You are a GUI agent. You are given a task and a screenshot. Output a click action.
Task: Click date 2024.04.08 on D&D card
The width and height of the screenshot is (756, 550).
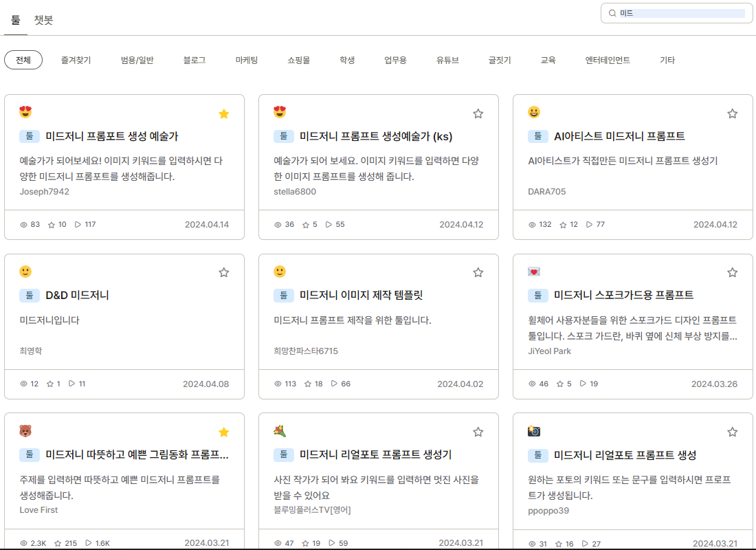(206, 384)
